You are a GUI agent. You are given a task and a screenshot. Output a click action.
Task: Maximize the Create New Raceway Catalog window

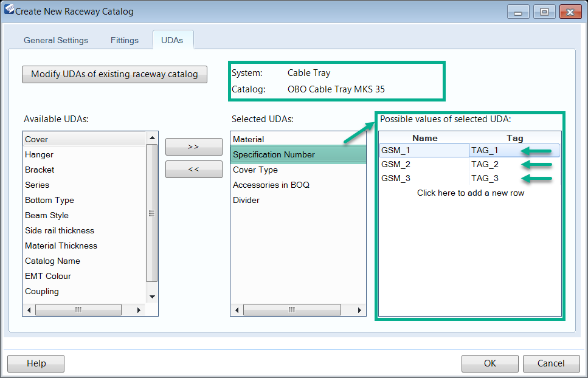point(544,12)
